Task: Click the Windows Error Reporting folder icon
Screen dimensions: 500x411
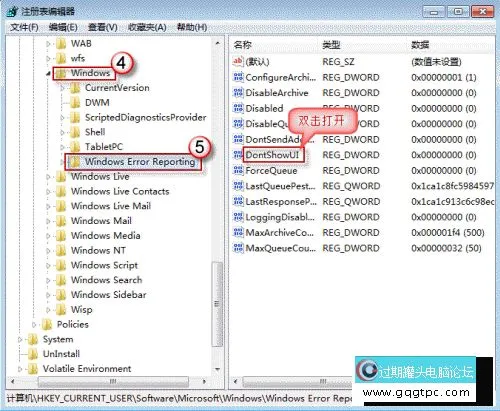Action: [75, 162]
